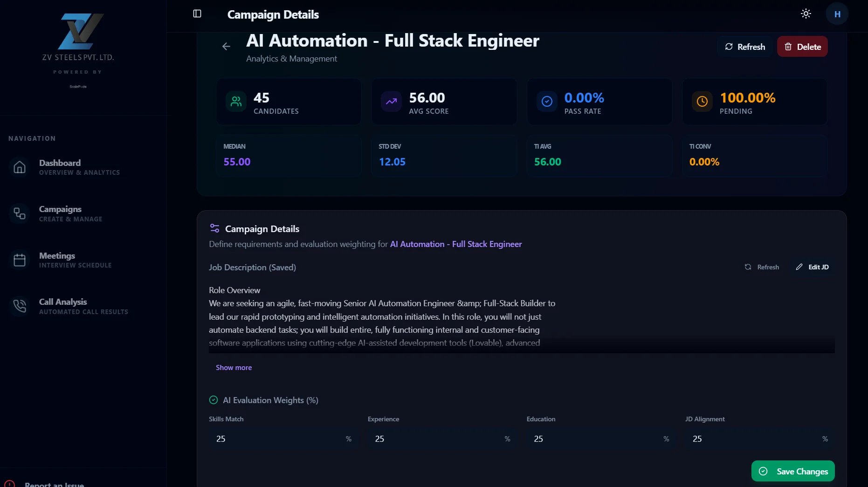This screenshot has width=868, height=487.
Task: Click the Skills Match weight field
Action: coord(283,439)
